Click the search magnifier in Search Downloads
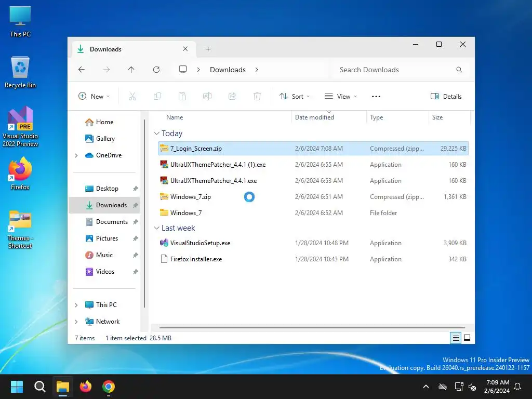532x399 pixels. [459, 70]
